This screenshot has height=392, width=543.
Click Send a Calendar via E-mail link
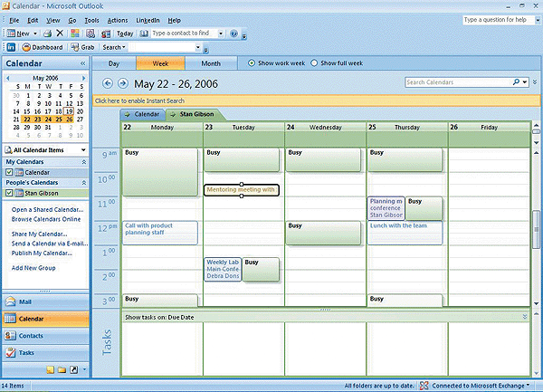coord(50,244)
